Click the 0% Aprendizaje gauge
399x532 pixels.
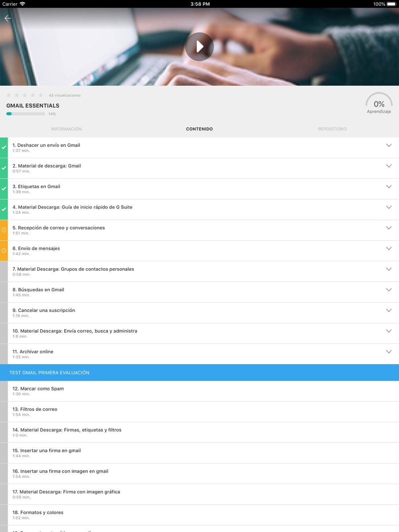pos(379,103)
